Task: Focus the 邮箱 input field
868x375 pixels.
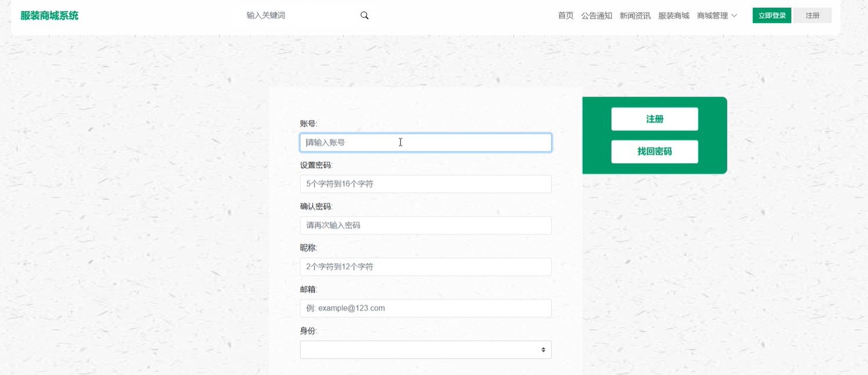Action: click(x=426, y=308)
